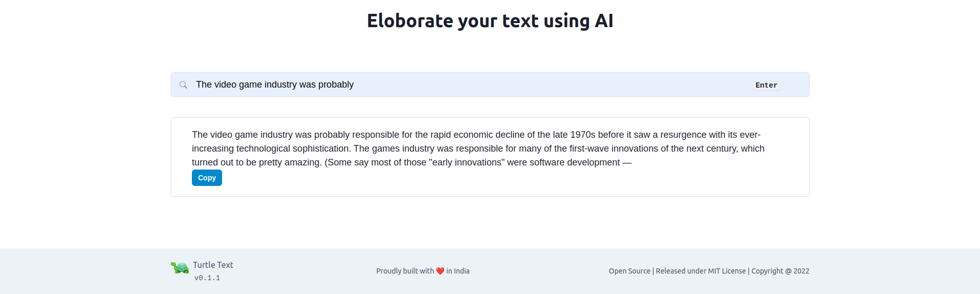The image size is (980, 294).
Task: Copy the generated text
Action: point(207,178)
